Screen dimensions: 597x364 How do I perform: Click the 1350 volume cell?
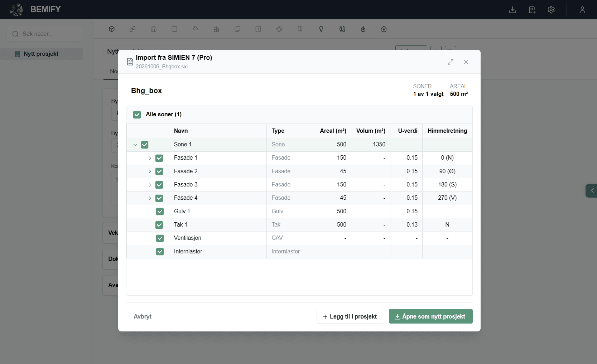pyautogui.click(x=371, y=145)
